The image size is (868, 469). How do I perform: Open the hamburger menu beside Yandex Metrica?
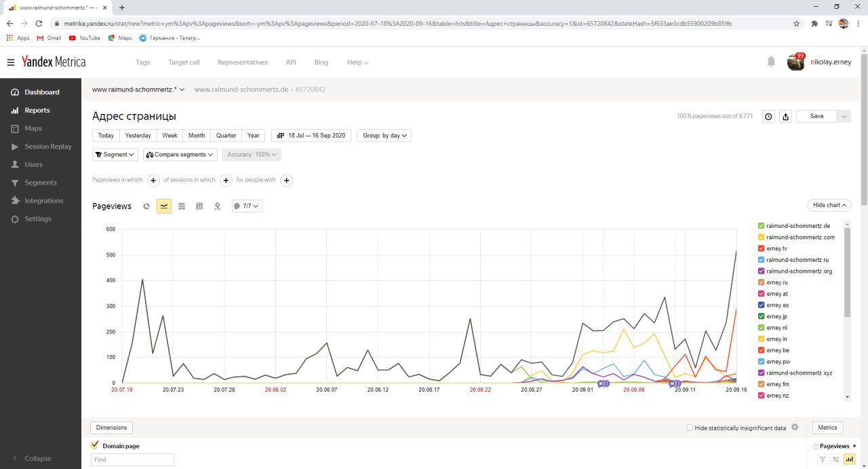[x=11, y=62]
